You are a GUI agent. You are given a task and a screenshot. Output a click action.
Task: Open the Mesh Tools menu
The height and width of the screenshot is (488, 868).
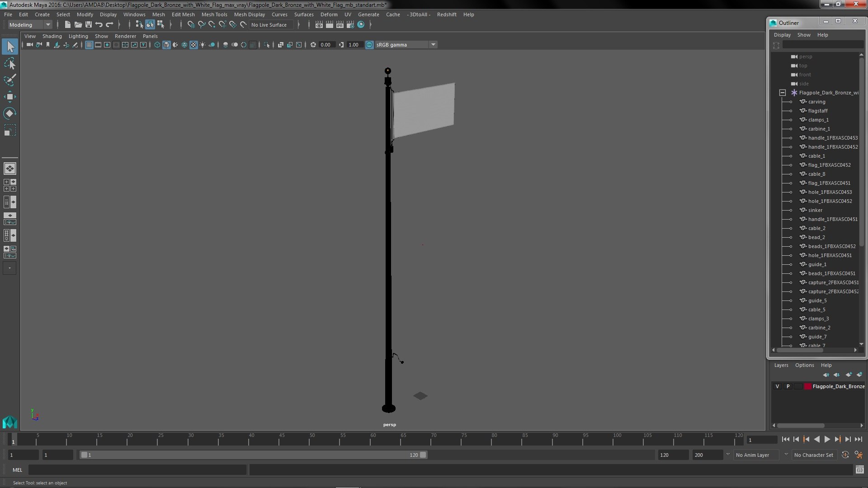coord(214,14)
